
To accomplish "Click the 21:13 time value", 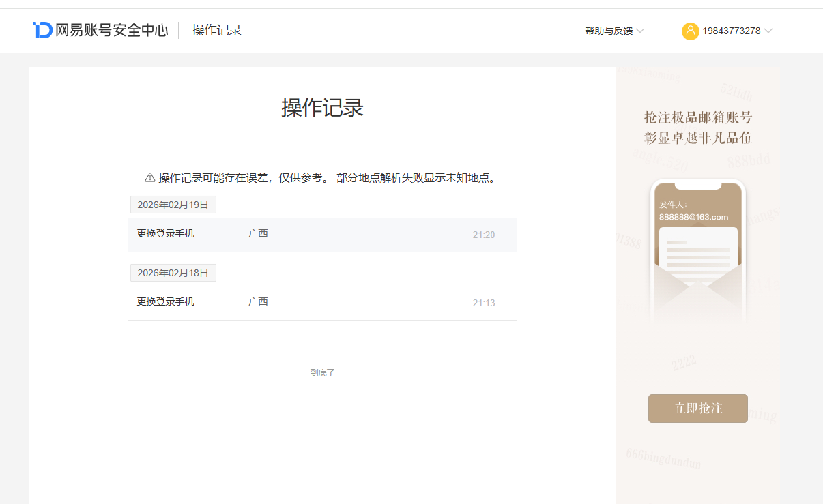I will pos(484,303).
